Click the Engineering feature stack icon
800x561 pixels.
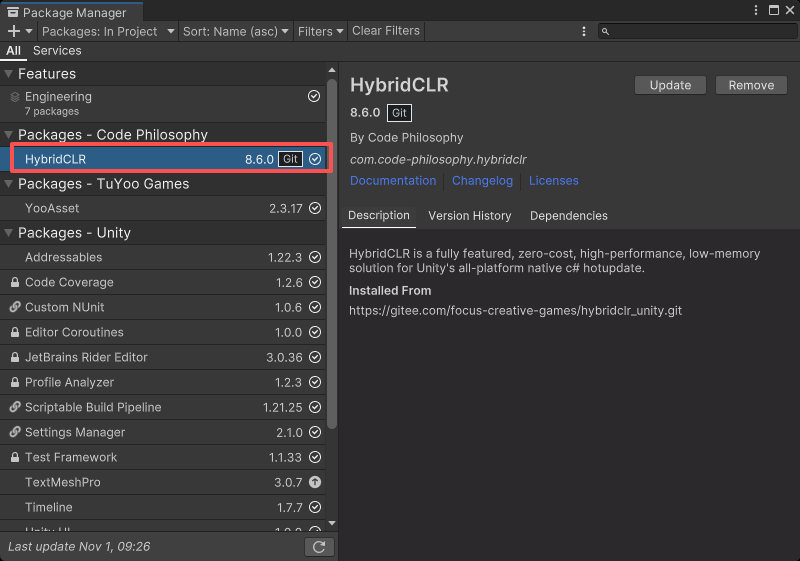(15, 96)
